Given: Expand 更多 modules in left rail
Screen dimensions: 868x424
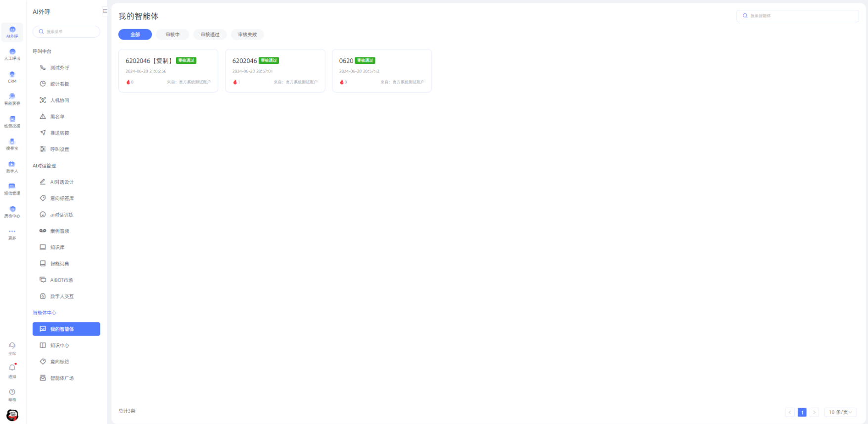Looking at the screenshot, I should point(12,234).
